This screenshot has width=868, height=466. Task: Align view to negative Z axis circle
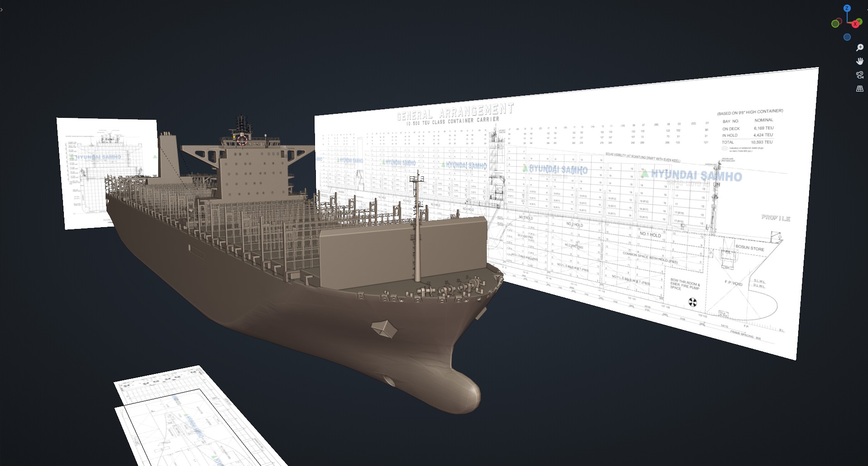tap(847, 37)
